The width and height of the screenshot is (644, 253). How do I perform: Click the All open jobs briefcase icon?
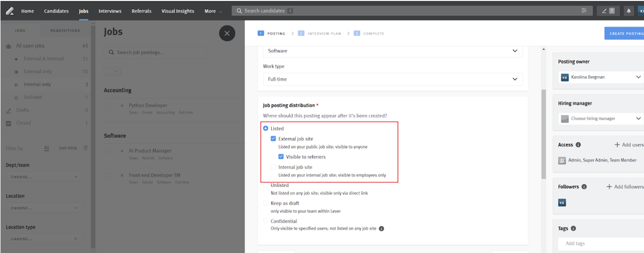9,46
